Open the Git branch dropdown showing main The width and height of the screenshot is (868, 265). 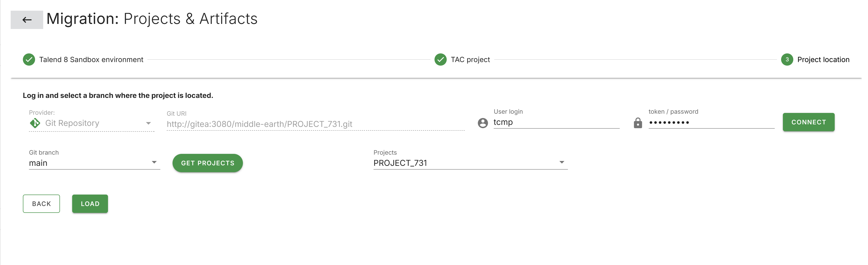tap(154, 163)
